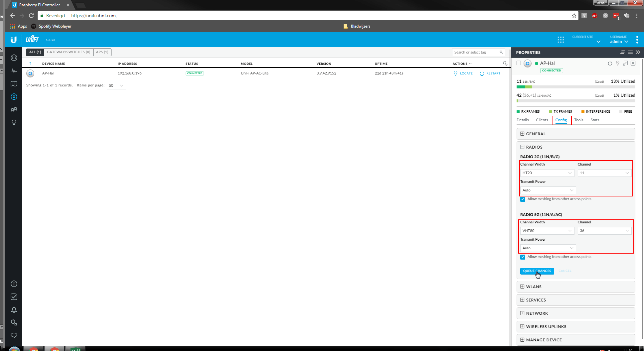
Task: Reload the browser page
Action: (x=31, y=16)
